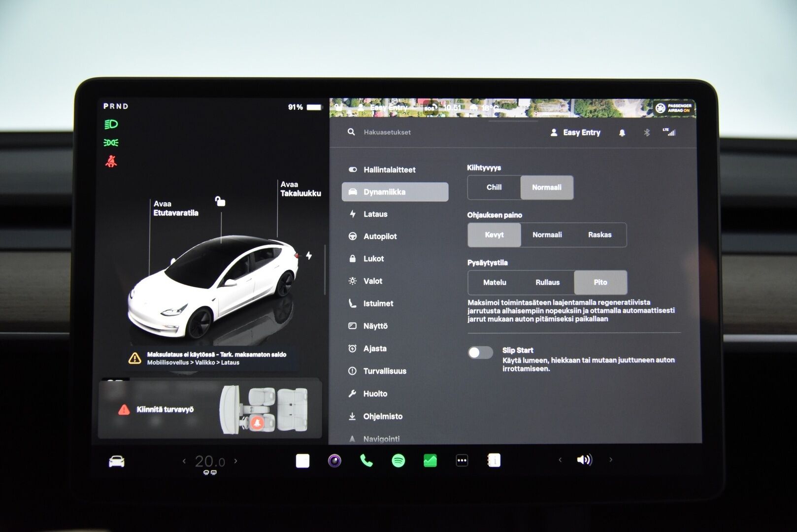Set acceleration to Chill

click(494, 187)
